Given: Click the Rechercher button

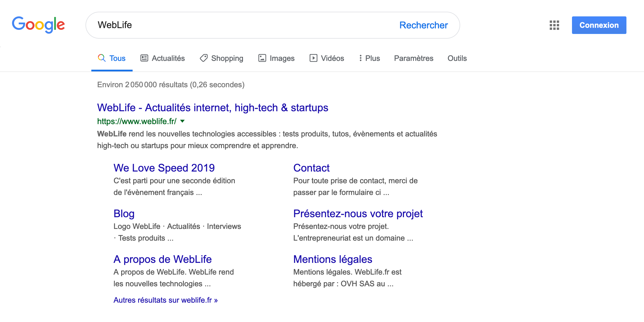Looking at the screenshot, I should 424,25.
